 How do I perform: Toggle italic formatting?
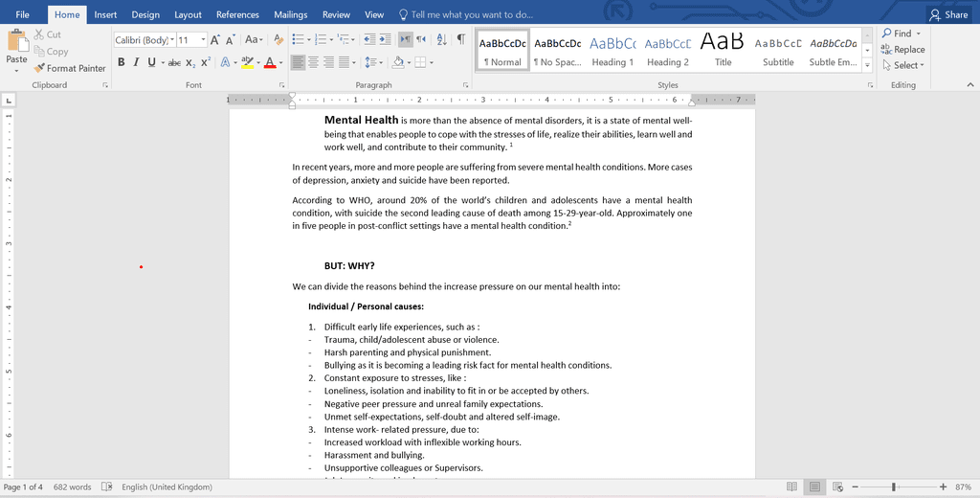136,62
